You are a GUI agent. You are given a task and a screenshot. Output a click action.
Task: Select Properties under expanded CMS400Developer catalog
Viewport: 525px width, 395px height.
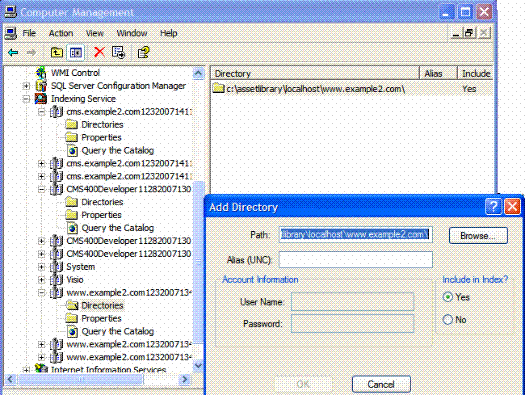[101, 215]
